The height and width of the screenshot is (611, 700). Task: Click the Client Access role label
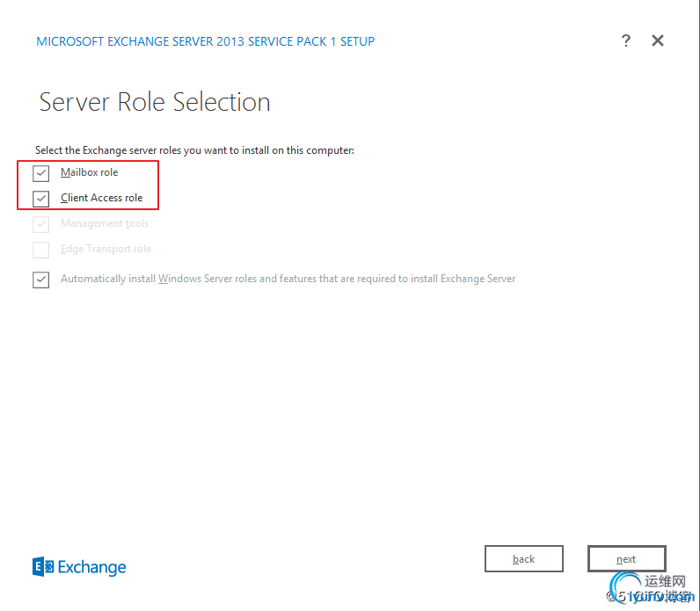point(102,198)
